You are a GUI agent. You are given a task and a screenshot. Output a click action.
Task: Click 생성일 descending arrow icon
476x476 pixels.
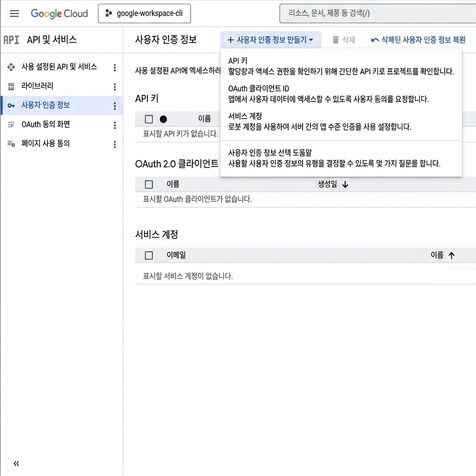coord(345,185)
